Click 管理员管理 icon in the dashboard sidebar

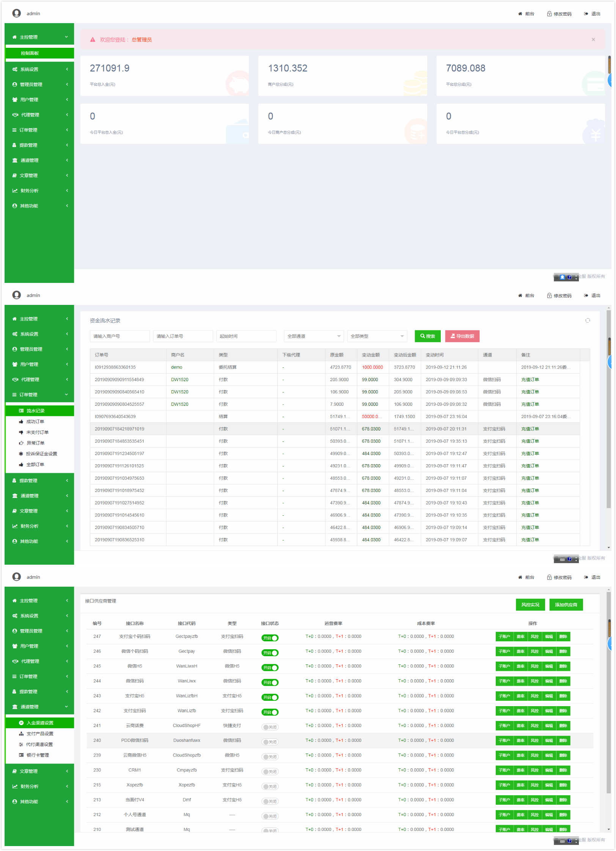[x=15, y=85]
